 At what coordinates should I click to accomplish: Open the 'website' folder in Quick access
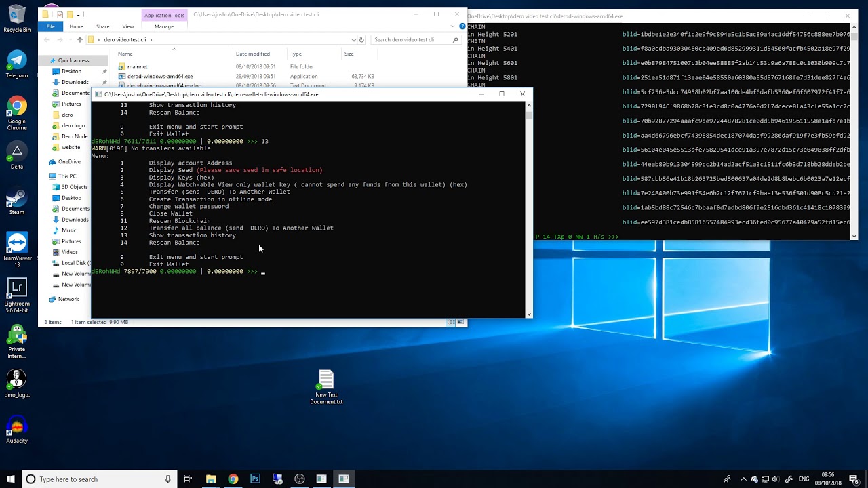pyautogui.click(x=71, y=147)
